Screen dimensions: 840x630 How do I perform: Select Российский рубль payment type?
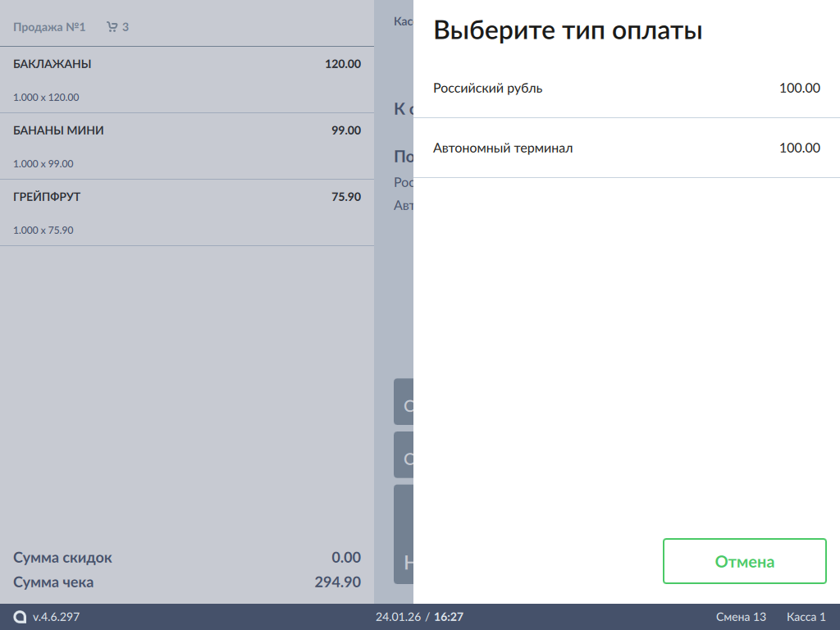click(626, 89)
